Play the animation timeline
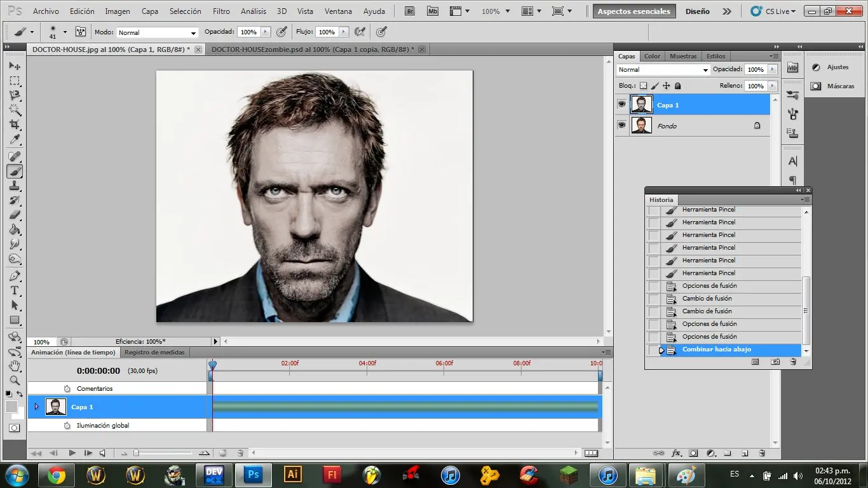 point(72,453)
